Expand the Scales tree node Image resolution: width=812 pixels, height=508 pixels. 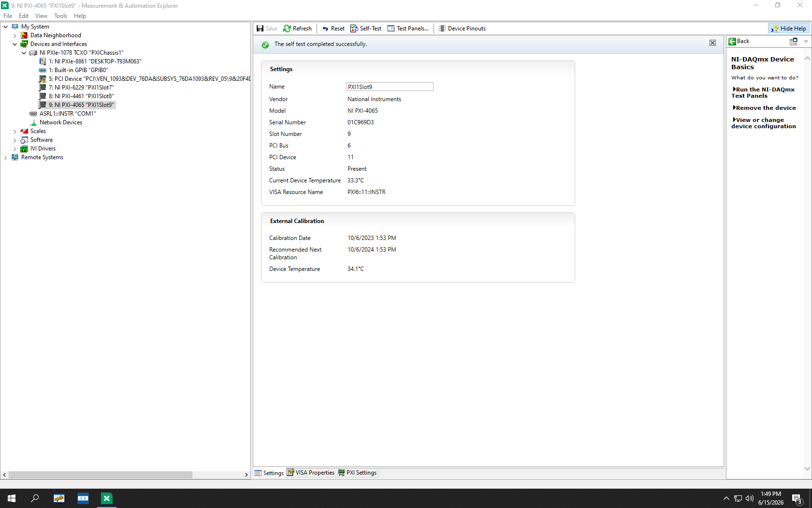15,131
